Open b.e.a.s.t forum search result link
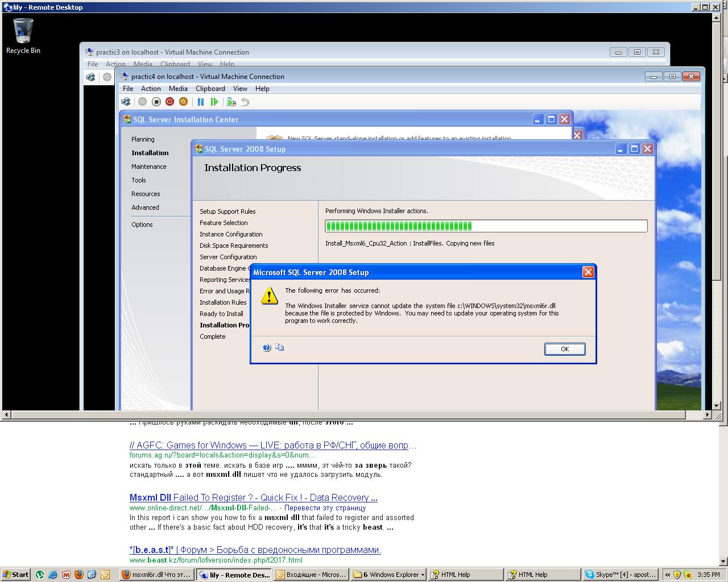The image size is (728, 582). point(255,550)
